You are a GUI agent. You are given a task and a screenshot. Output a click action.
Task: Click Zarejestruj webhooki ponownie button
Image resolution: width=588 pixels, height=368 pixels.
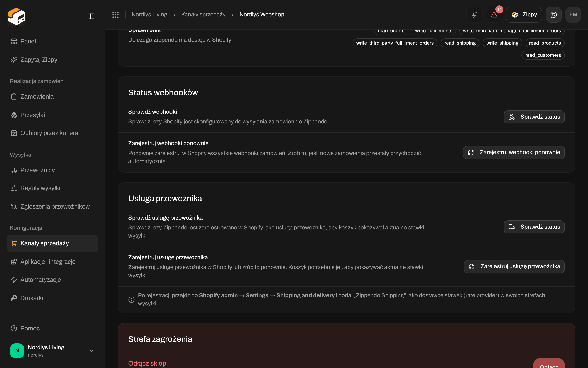[x=514, y=152]
